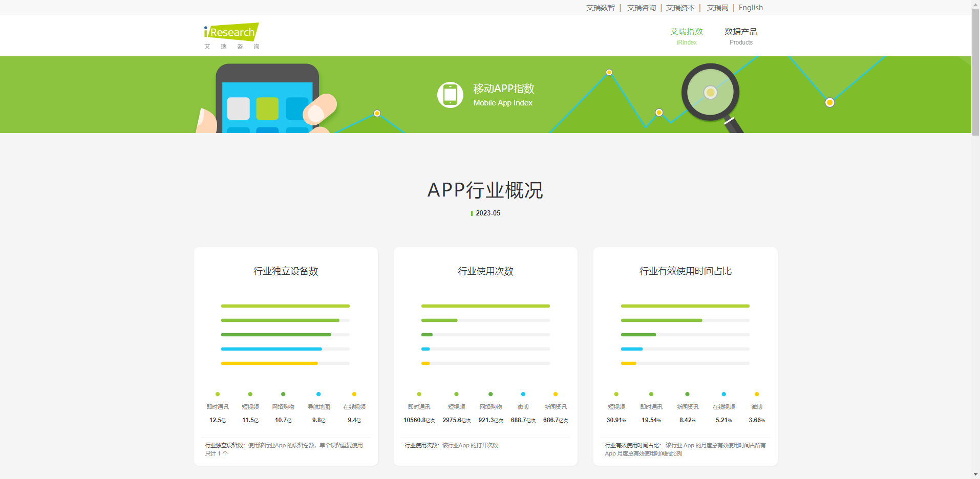Switch the site language to English
The height and width of the screenshot is (479, 980).
[x=750, y=7]
